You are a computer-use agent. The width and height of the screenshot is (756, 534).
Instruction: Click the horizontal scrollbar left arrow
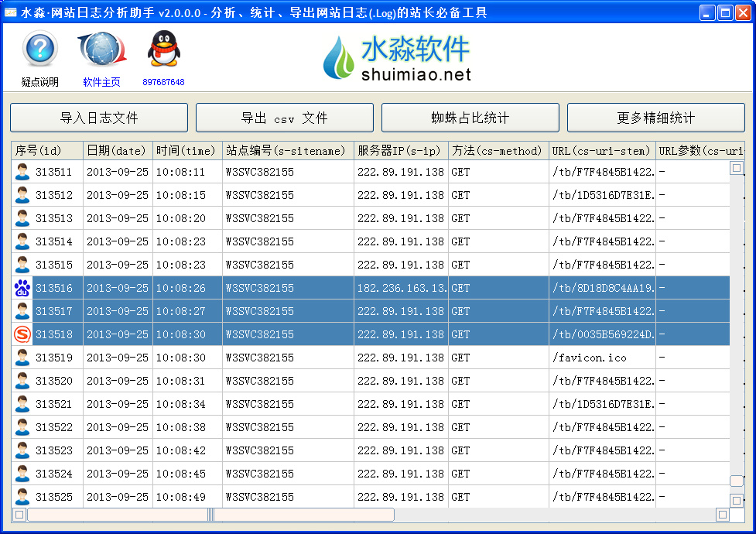19,515
